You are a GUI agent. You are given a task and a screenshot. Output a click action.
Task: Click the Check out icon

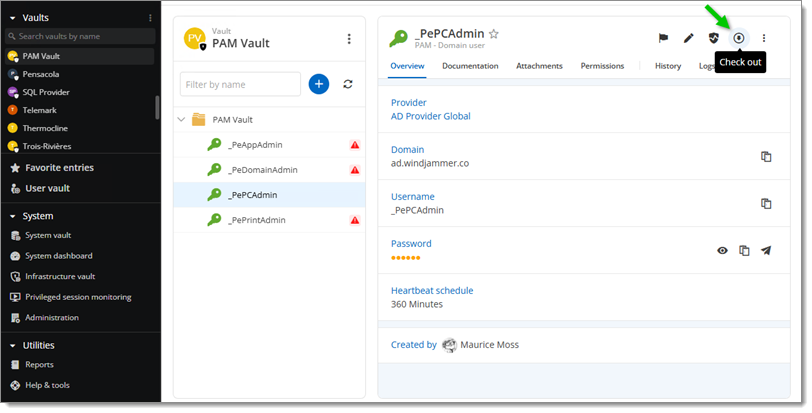pyautogui.click(x=738, y=38)
